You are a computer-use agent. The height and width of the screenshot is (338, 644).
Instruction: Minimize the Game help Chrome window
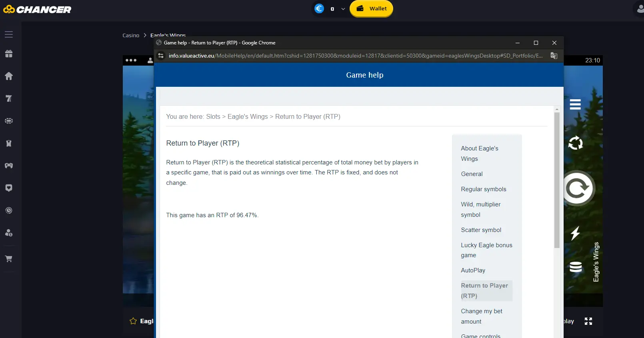tap(518, 43)
